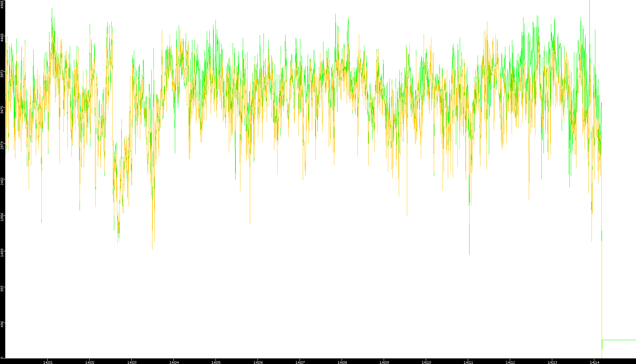Click the 4965 maximum value axis label
The width and height of the screenshot is (636, 364).
tap(2, 4)
